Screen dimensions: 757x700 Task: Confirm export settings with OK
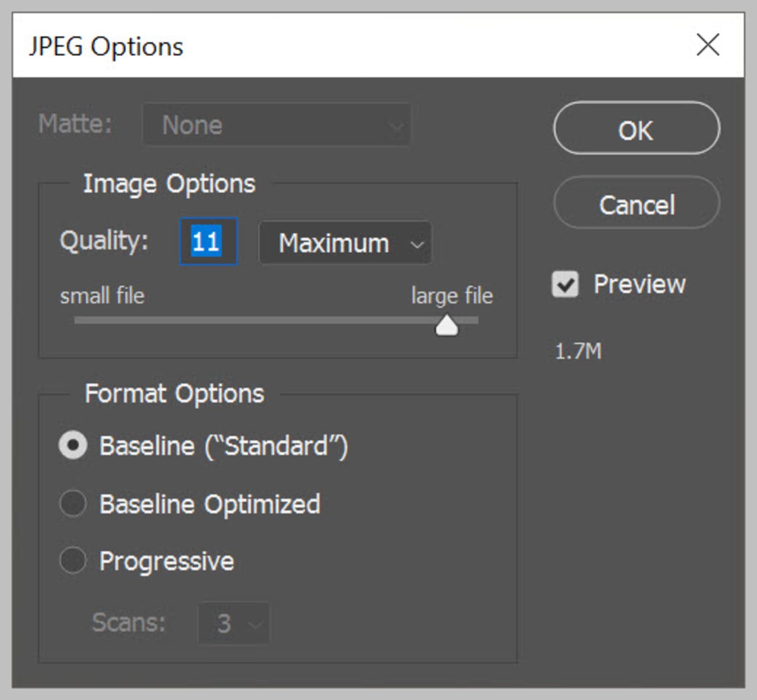636,129
